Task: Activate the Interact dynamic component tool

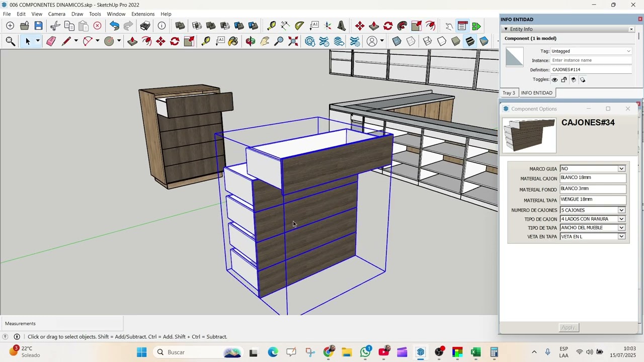Action: pos(449,26)
